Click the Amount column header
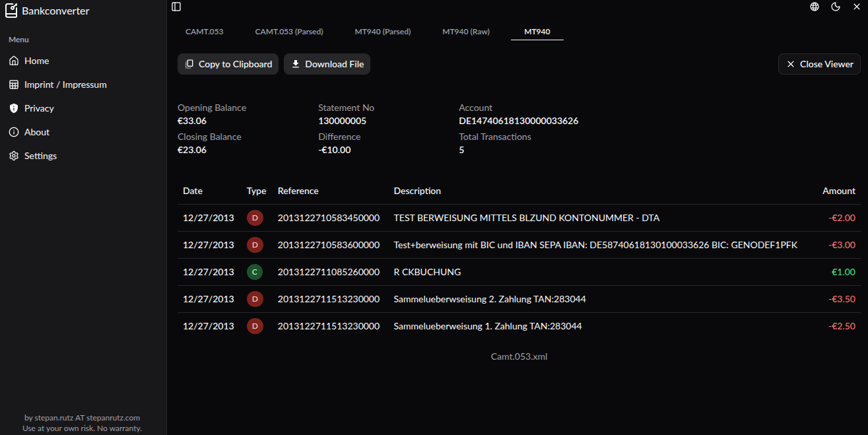Viewport: 868px width, 435px height. [838, 191]
